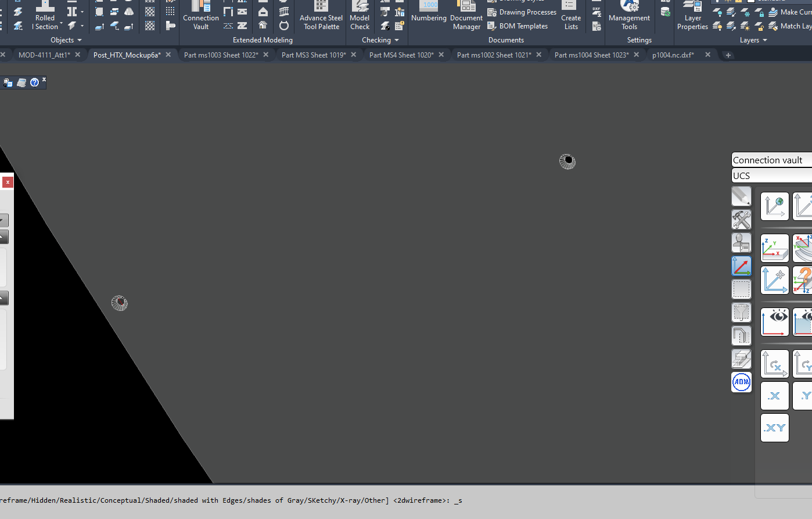Open Layer Properties manager
Screen dimensions: 812x519
(692, 16)
